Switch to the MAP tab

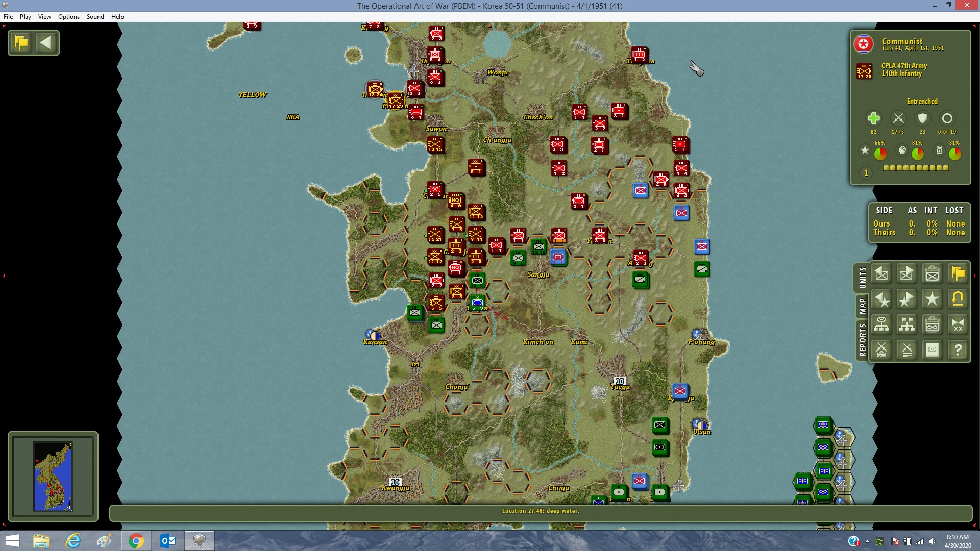coord(862,306)
